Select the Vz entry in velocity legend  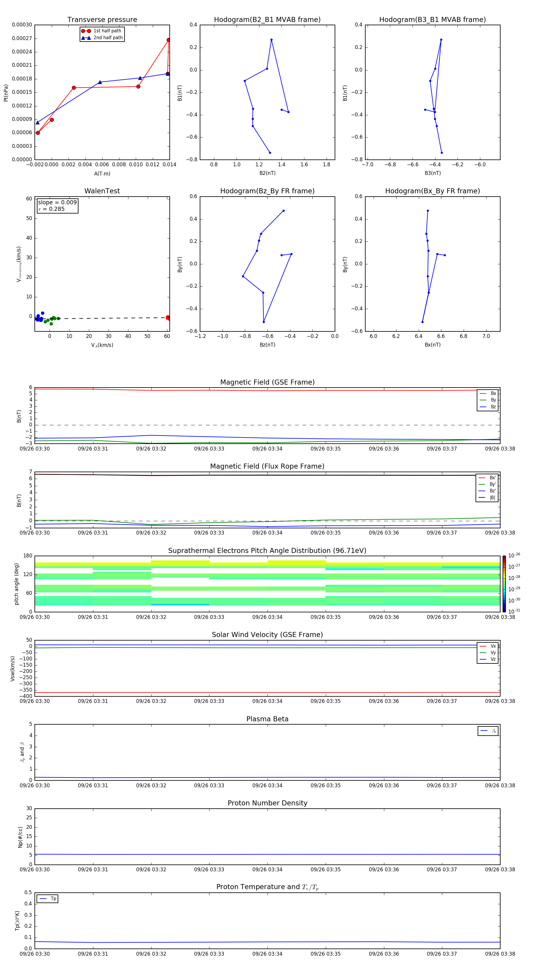pos(488,659)
